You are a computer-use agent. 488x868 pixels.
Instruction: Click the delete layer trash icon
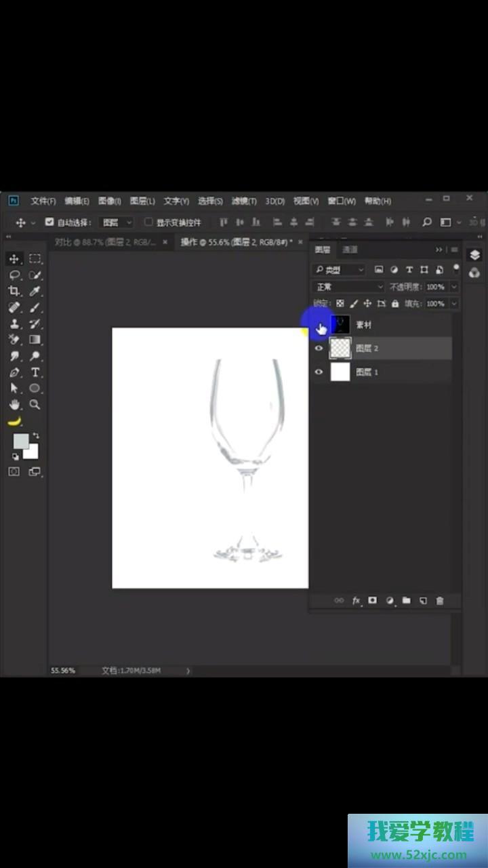pyautogui.click(x=440, y=601)
